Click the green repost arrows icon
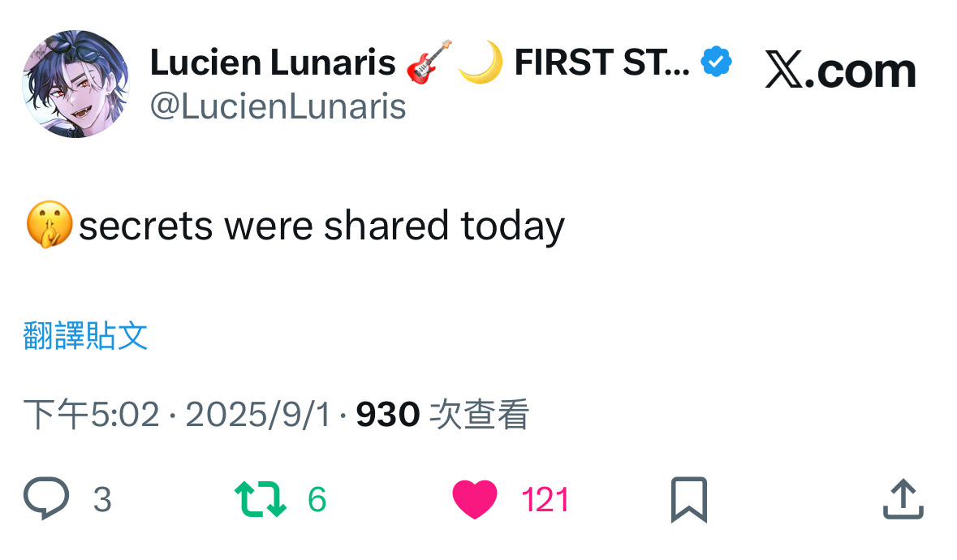Image resolution: width=957 pixels, height=560 pixels. pos(260,499)
